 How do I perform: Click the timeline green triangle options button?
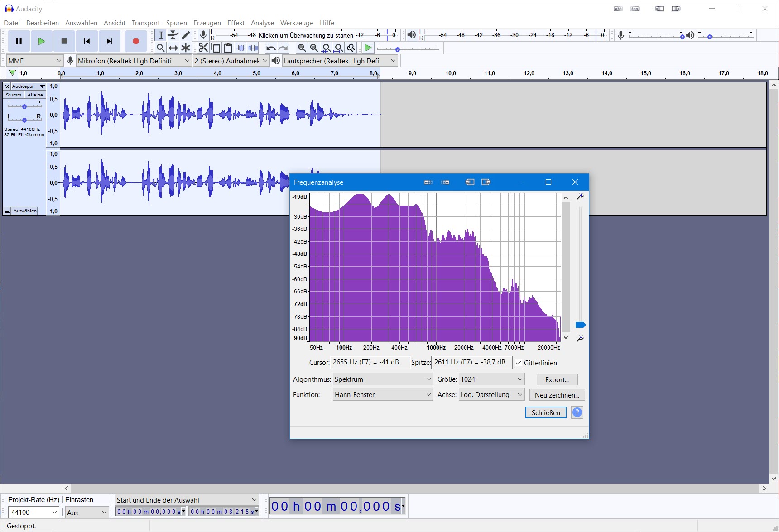(x=12, y=73)
